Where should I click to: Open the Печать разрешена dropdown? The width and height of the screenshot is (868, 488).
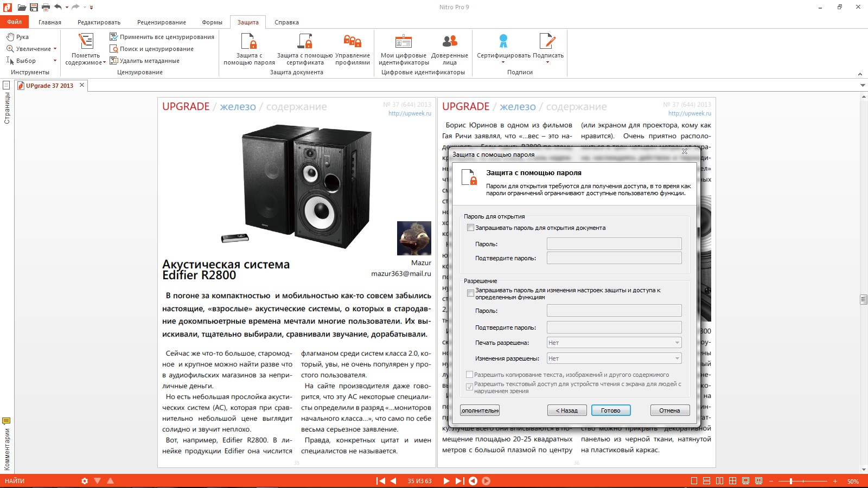point(614,343)
